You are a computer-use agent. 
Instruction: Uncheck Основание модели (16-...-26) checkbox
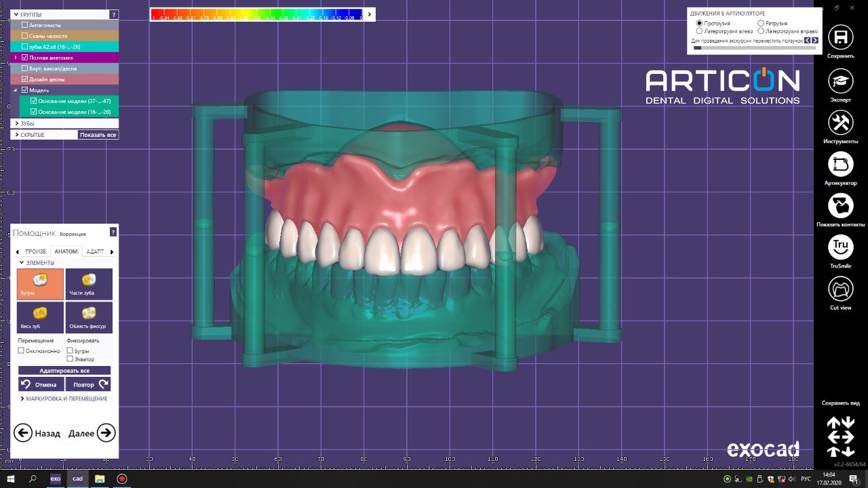click(x=33, y=112)
